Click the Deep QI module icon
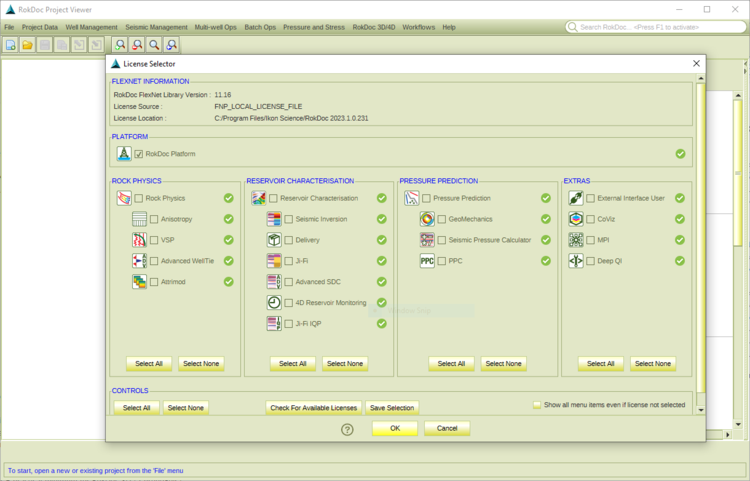The height and width of the screenshot is (481, 750). pos(576,261)
